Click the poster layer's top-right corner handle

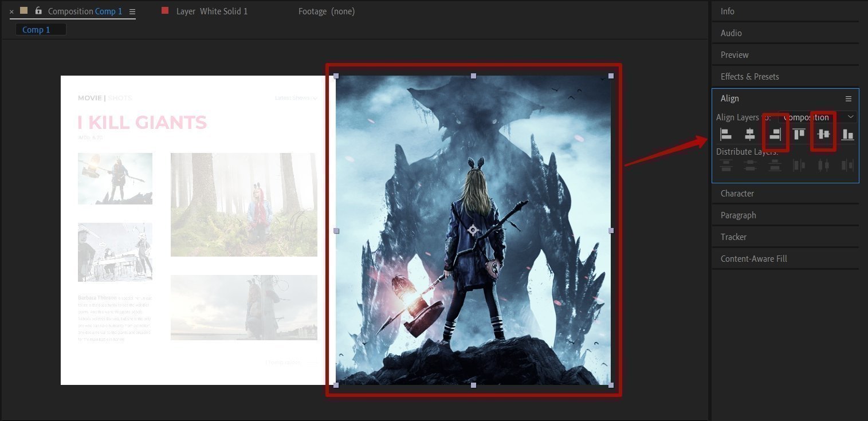click(x=611, y=76)
